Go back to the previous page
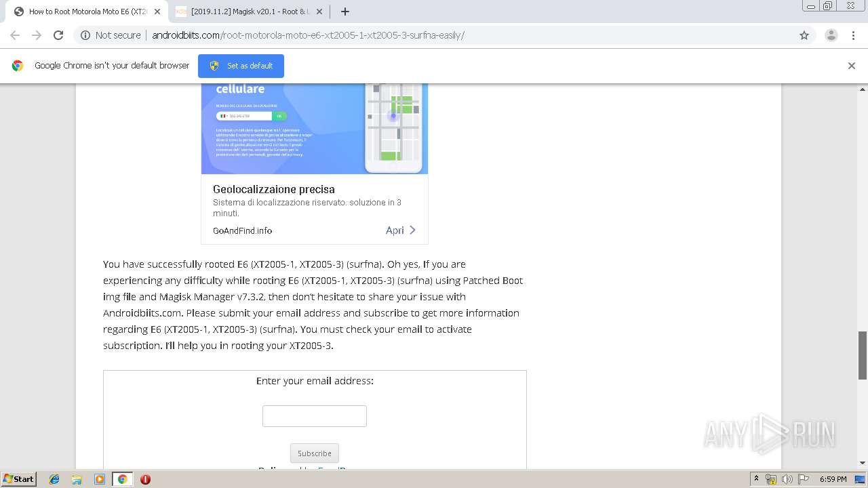The height and width of the screenshot is (488, 868). pos(15,35)
